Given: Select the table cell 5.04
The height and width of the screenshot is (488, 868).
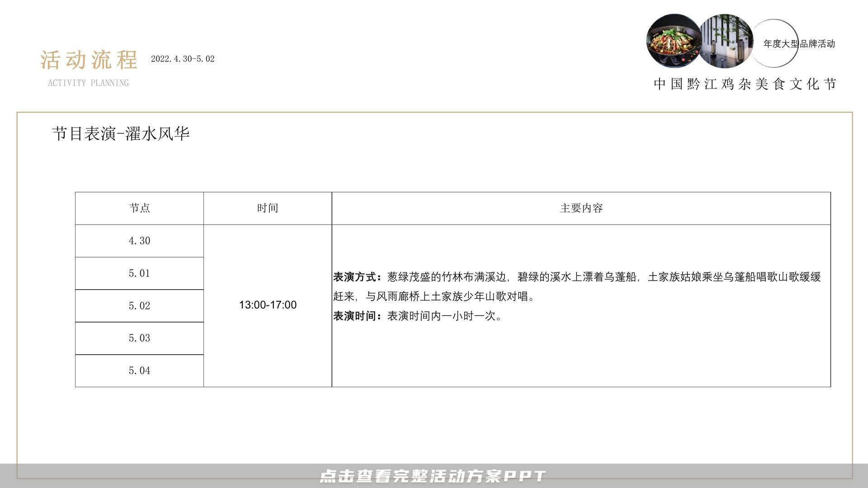Looking at the screenshot, I should click(139, 371).
